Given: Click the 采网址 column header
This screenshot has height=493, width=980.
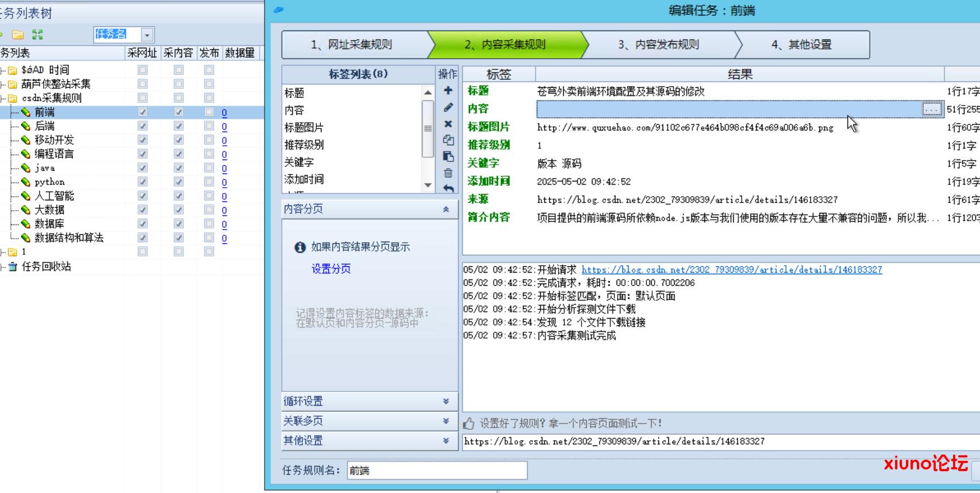Looking at the screenshot, I should (x=142, y=53).
